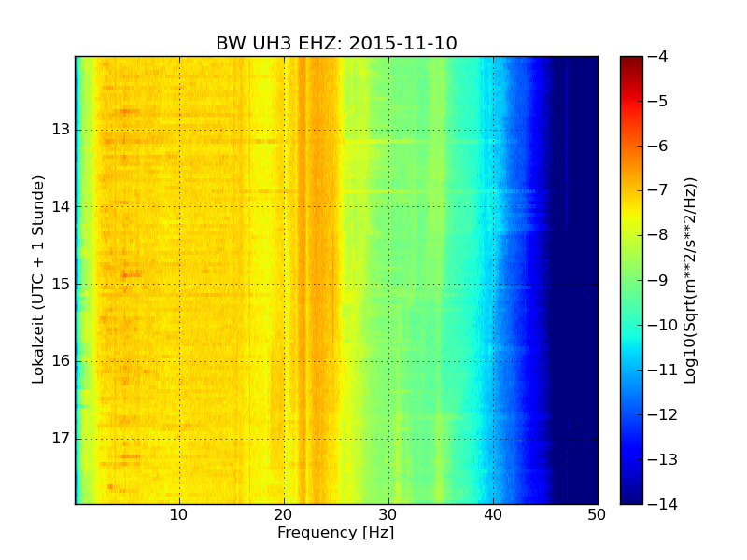747x560 pixels.
Task: Click y-axis tick label '16'
Action: (x=61, y=361)
